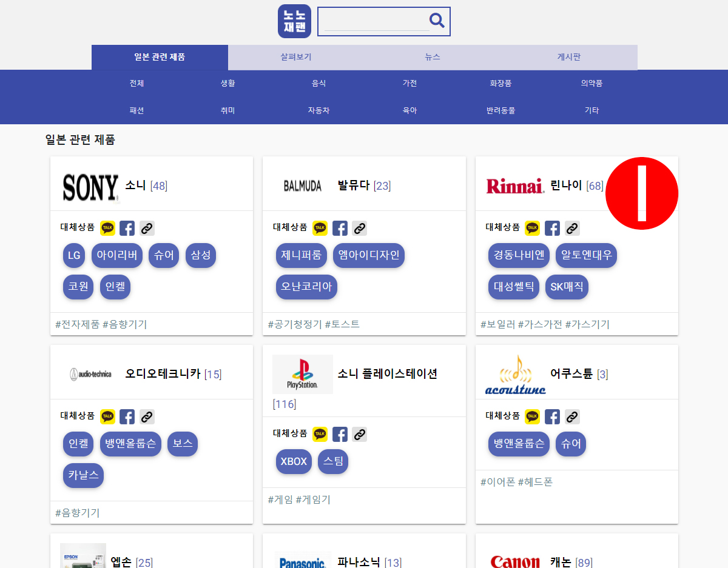Share Rinnai card on Facebook
This screenshot has width=728, height=568.
pos(552,228)
